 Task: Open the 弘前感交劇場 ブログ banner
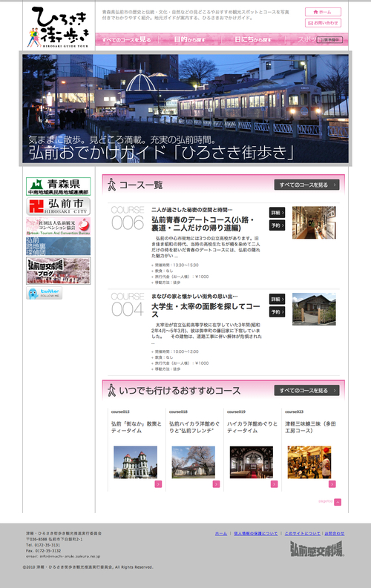tap(58, 271)
